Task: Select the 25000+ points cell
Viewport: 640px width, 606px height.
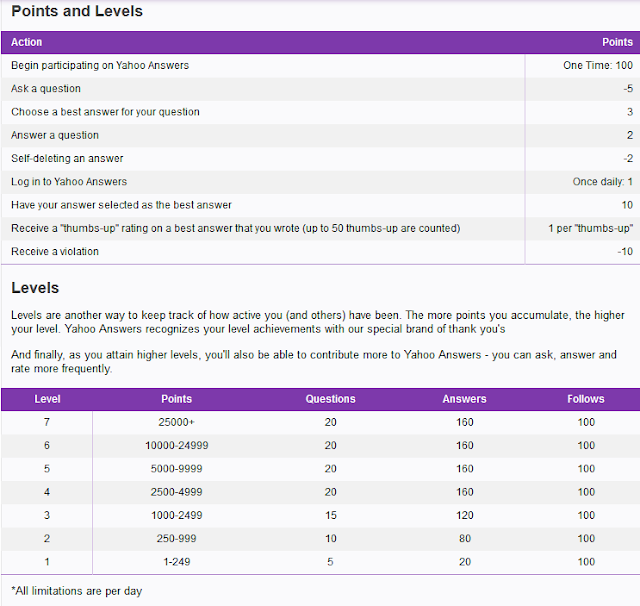Action: pos(176,422)
